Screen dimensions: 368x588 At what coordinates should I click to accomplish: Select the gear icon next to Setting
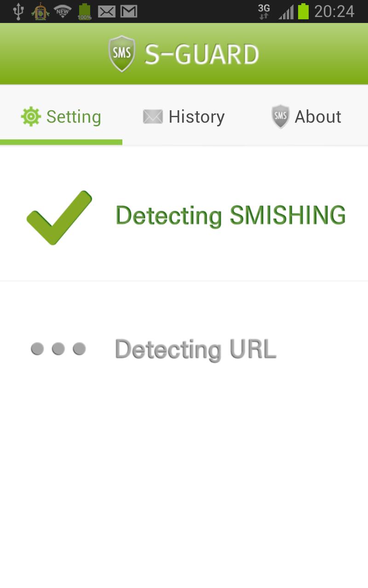31,117
